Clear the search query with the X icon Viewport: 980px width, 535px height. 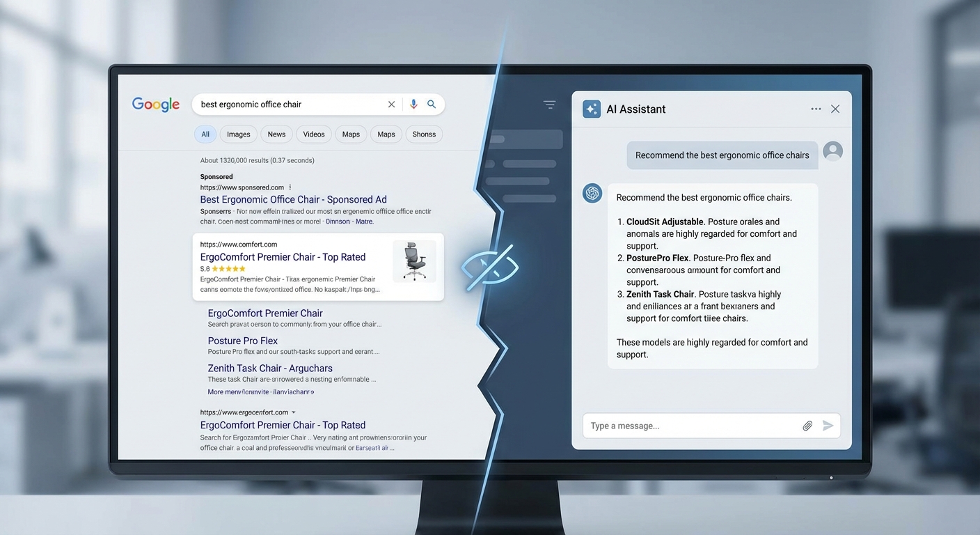[x=391, y=104]
